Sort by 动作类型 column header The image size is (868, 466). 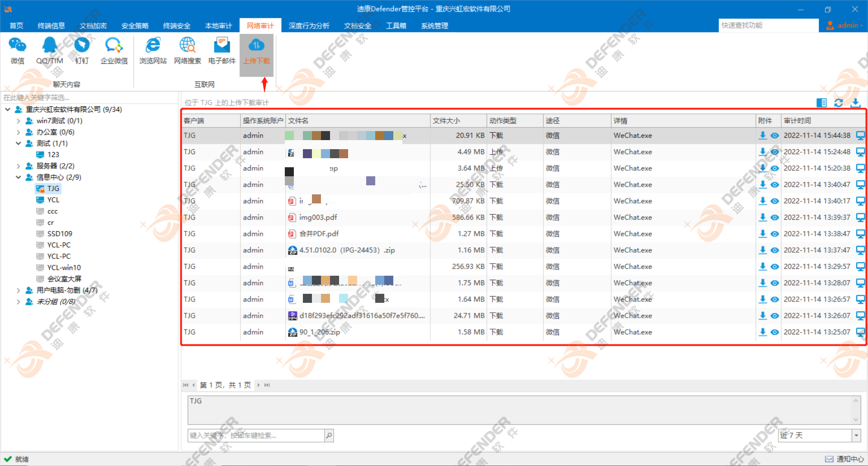tap(515, 121)
